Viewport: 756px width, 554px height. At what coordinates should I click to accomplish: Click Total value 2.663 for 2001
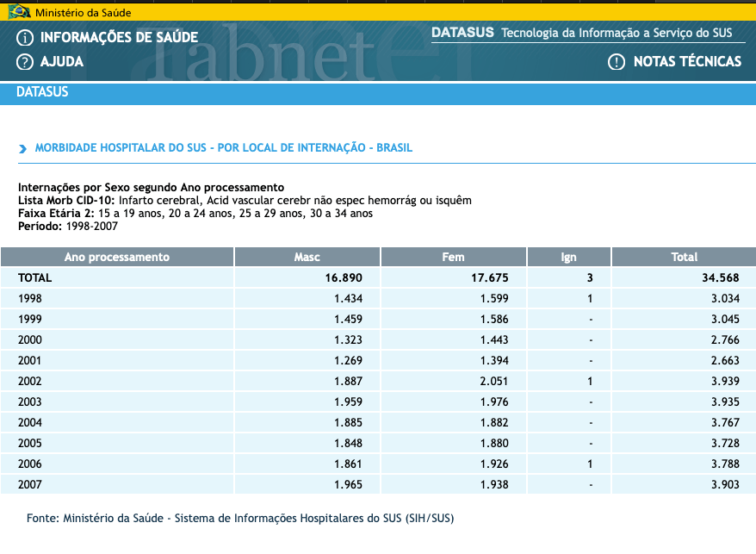pos(726,360)
